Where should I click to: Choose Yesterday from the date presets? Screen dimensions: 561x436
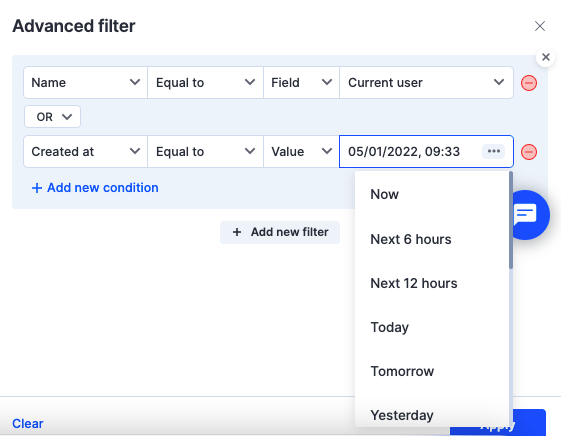click(x=432, y=413)
